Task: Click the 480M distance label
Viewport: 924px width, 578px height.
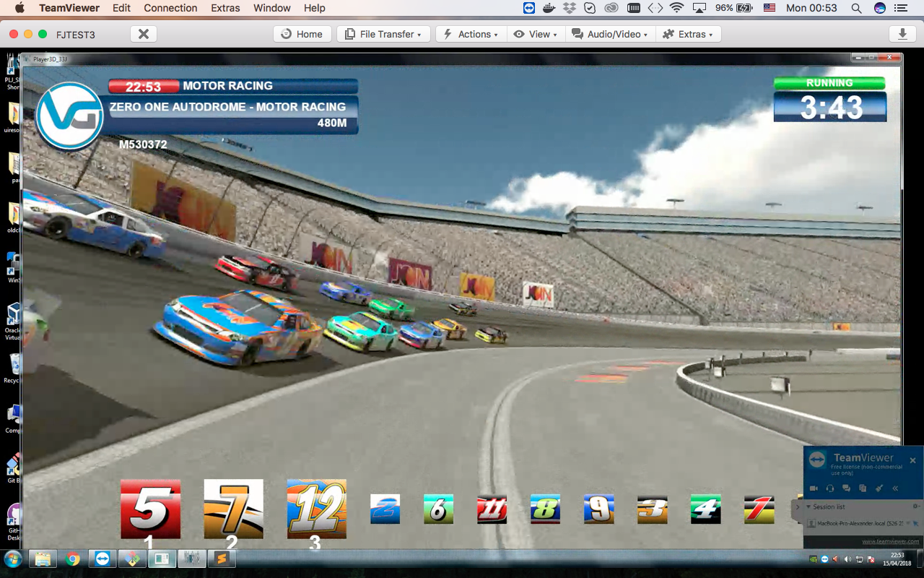Action: coord(332,124)
